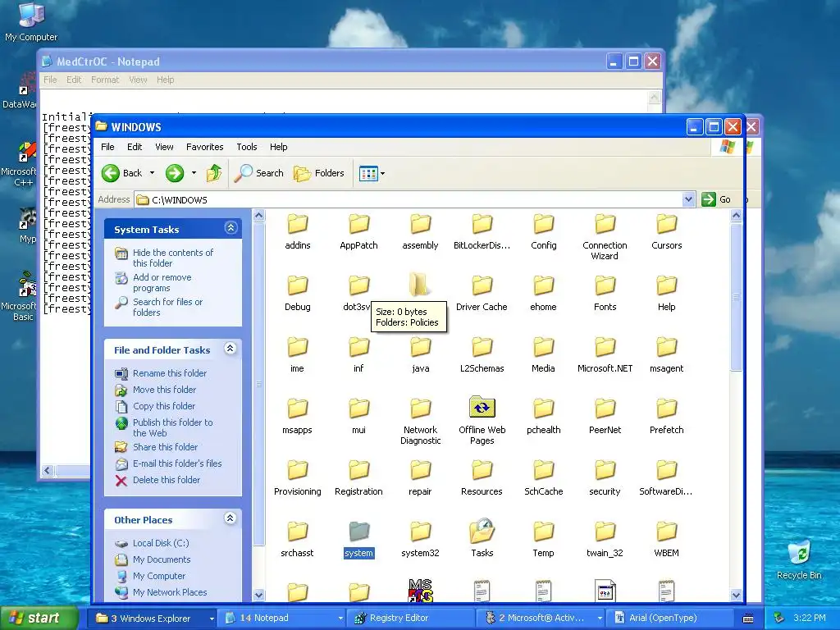
Task: Select the highlighted system folder
Action: click(x=359, y=539)
